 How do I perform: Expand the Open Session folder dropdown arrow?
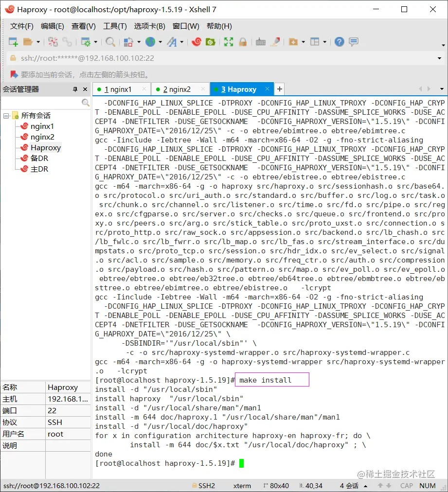[x=38, y=42]
